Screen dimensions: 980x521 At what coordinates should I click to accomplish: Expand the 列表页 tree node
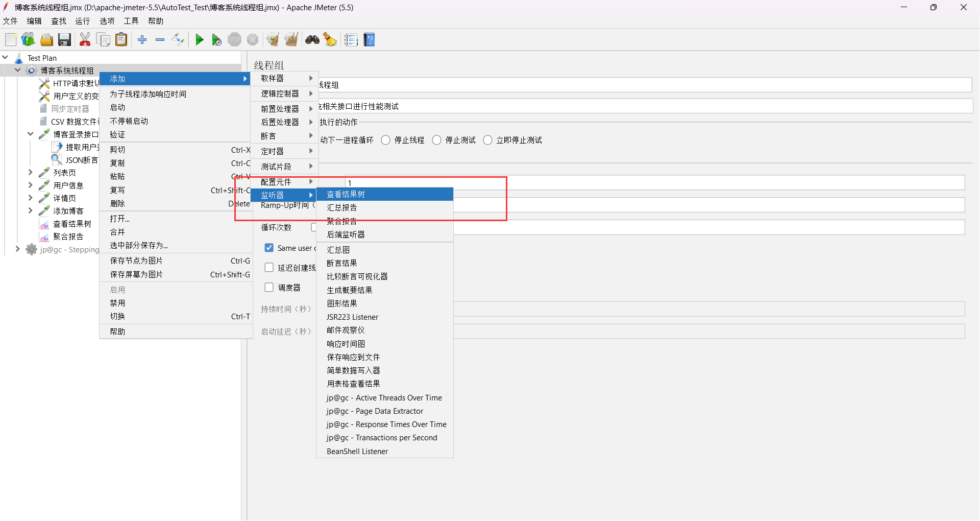31,173
